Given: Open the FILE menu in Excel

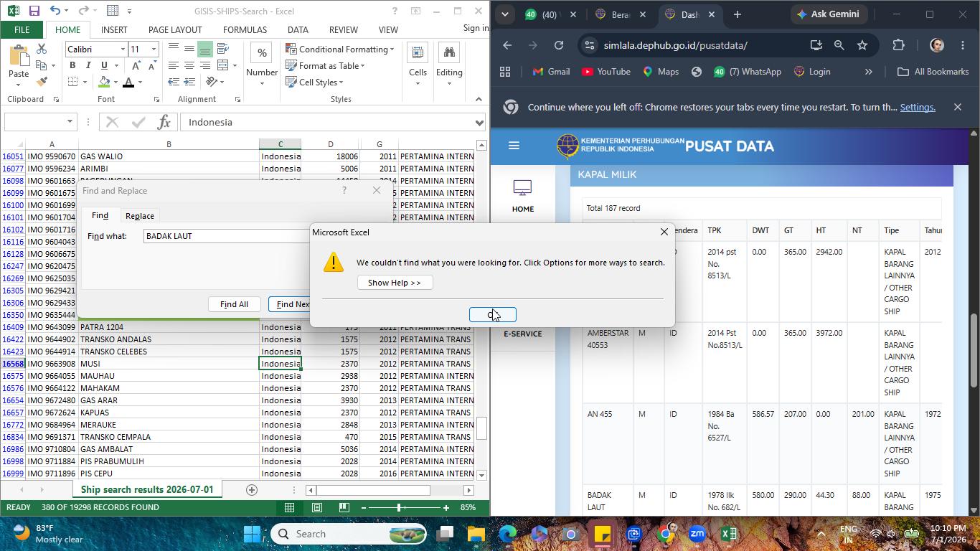Looking at the screenshot, I should click(x=22, y=29).
